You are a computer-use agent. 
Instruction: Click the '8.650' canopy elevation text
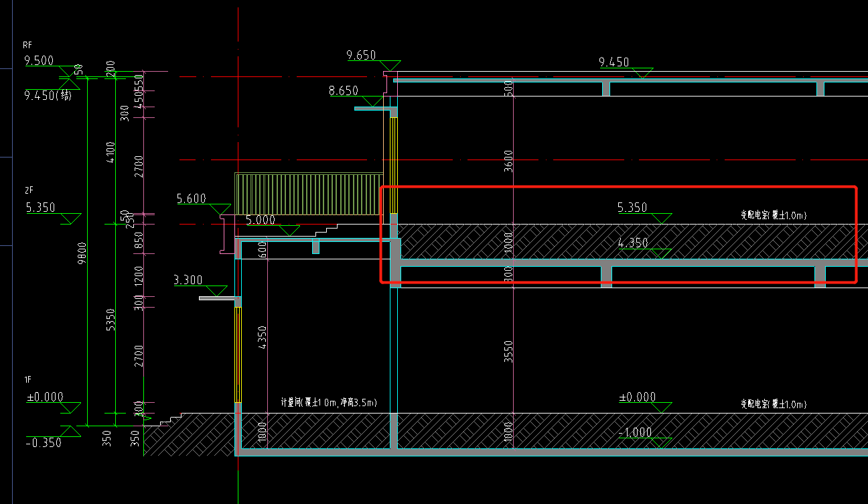(x=344, y=90)
